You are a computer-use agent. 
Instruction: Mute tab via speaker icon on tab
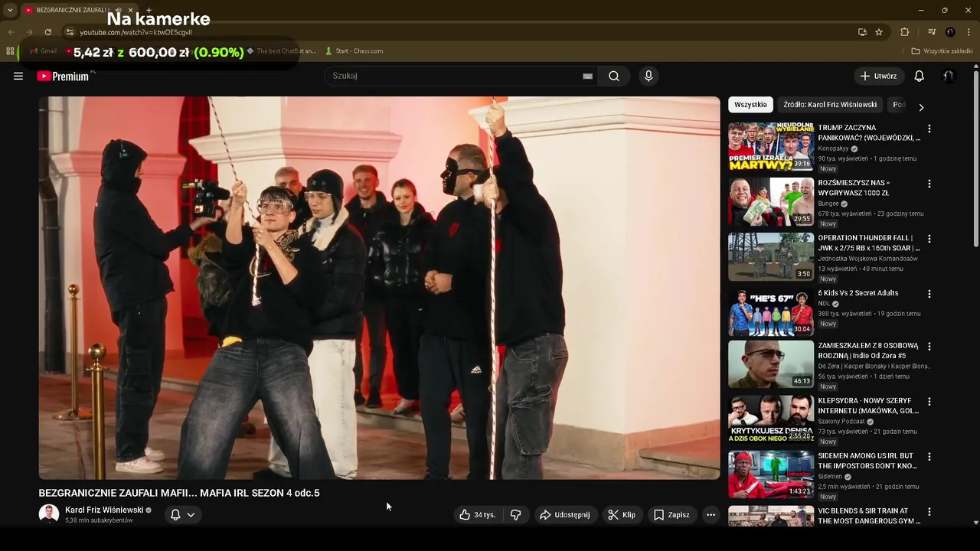coord(118,10)
